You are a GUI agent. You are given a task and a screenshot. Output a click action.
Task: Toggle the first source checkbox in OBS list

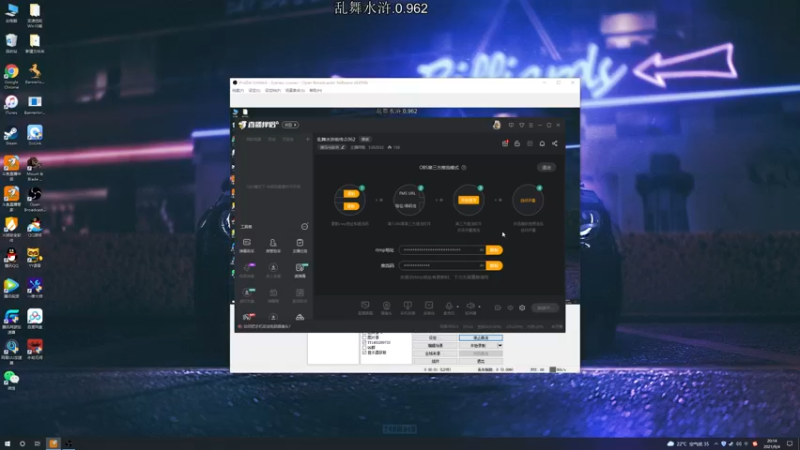coord(364,338)
